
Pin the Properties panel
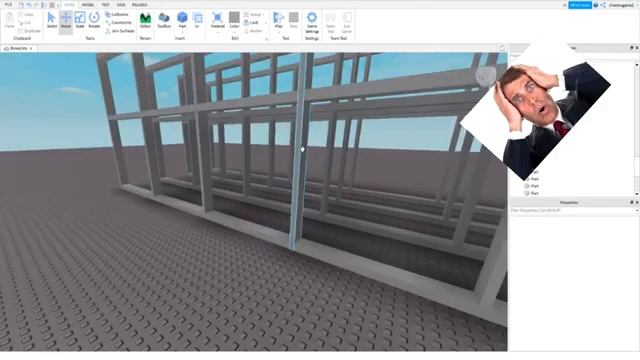coord(632,202)
